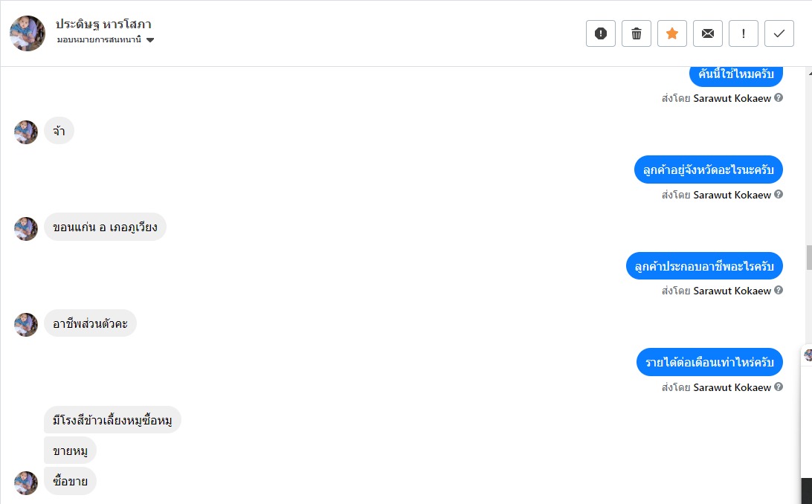Click avatar beside the จ้า message
Image resolution: width=812 pixels, height=504 pixels.
(x=26, y=132)
